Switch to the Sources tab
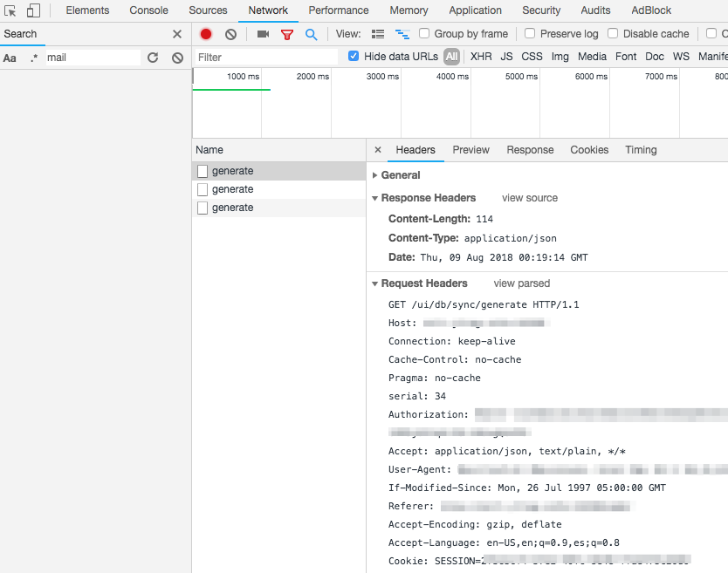The image size is (728, 573). [x=208, y=10]
